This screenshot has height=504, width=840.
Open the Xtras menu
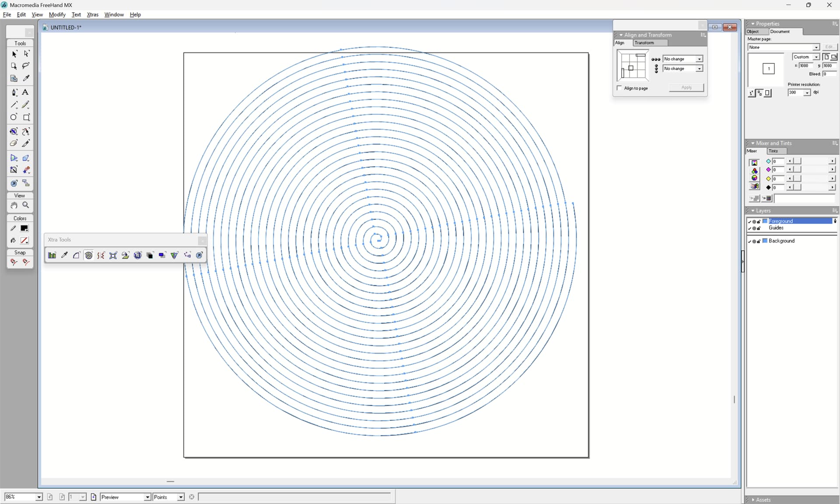click(92, 14)
